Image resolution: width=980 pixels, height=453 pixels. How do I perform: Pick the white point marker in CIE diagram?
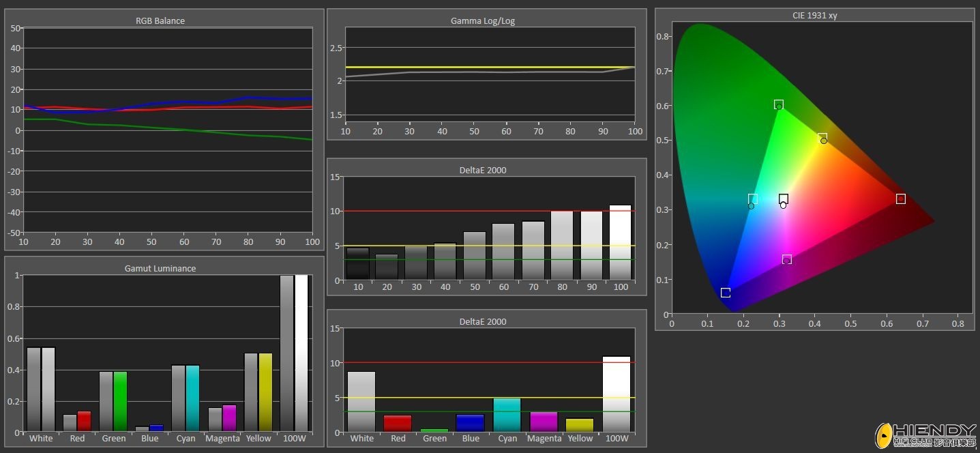click(x=784, y=199)
